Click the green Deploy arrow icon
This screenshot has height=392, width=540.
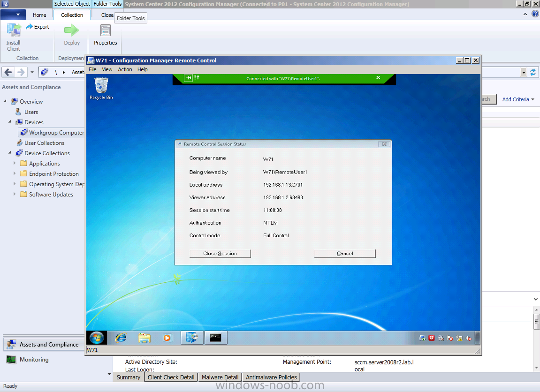pos(72,30)
